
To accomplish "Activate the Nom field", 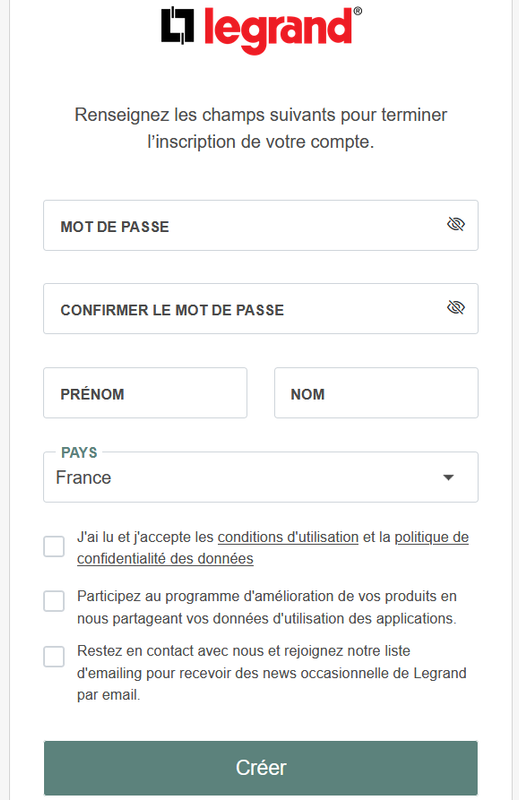I will pos(376,393).
